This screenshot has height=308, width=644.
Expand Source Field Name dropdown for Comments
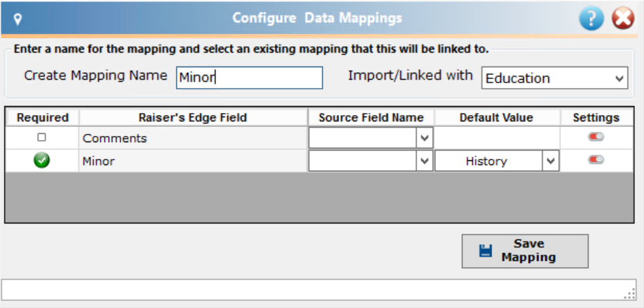click(x=424, y=138)
